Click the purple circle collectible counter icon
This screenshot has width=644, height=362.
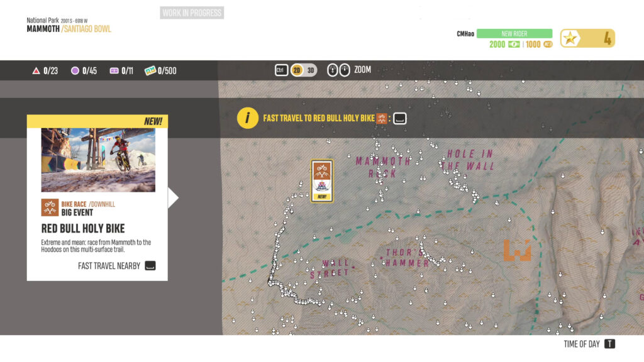[75, 71]
